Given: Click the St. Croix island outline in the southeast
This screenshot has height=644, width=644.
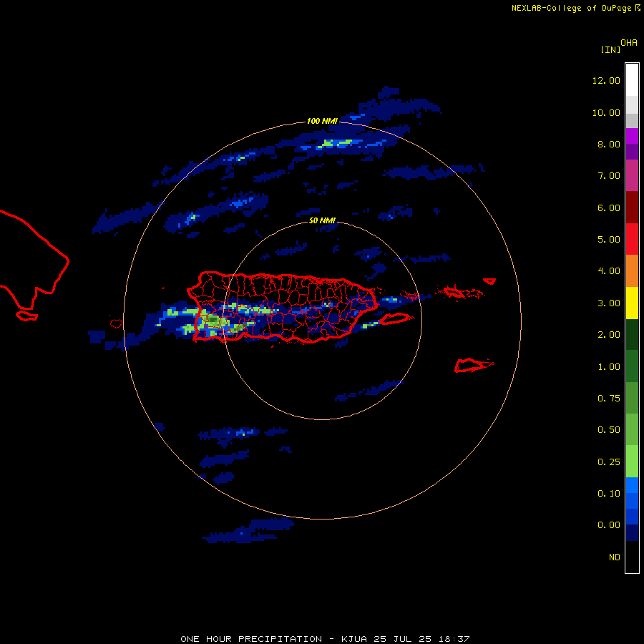Looking at the screenshot, I should pyautogui.click(x=473, y=365).
